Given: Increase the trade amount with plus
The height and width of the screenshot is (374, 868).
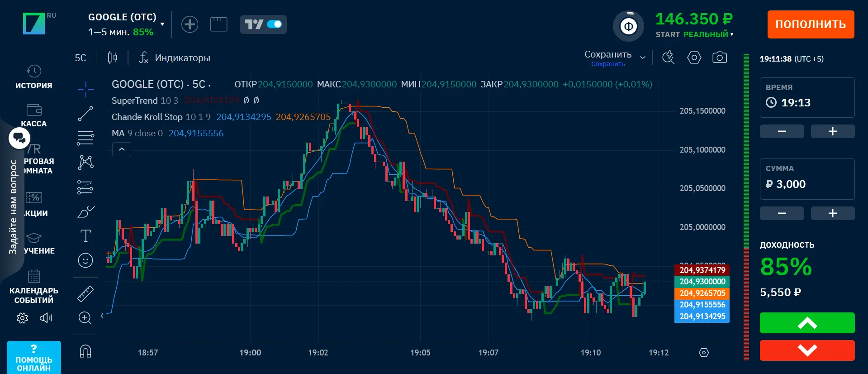Looking at the screenshot, I should tap(832, 213).
